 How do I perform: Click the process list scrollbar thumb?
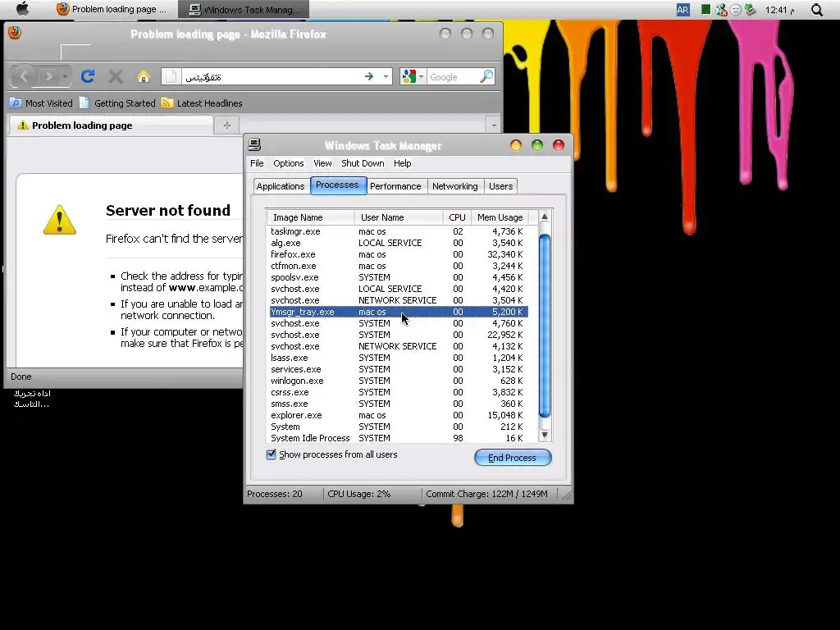(x=545, y=326)
